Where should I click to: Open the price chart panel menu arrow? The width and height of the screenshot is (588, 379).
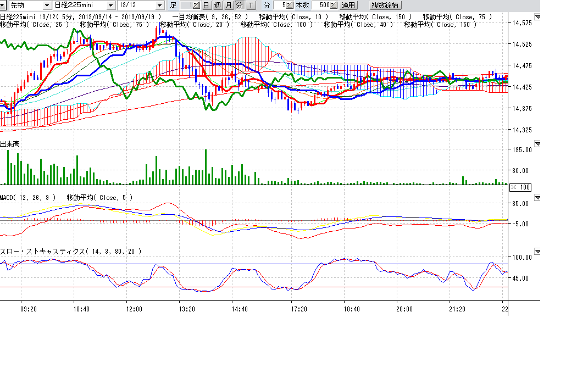(537, 18)
